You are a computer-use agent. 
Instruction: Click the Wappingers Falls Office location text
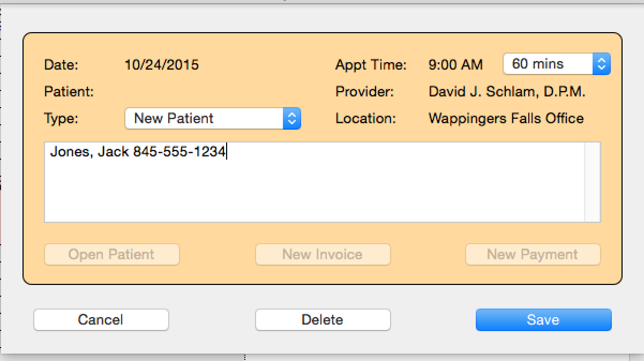(x=506, y=118)
